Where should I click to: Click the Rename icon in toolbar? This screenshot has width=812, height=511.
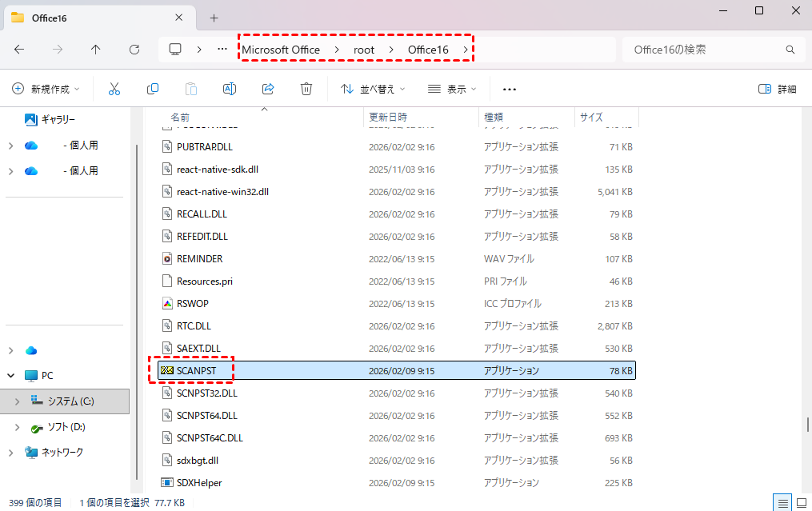pos(229,89)
